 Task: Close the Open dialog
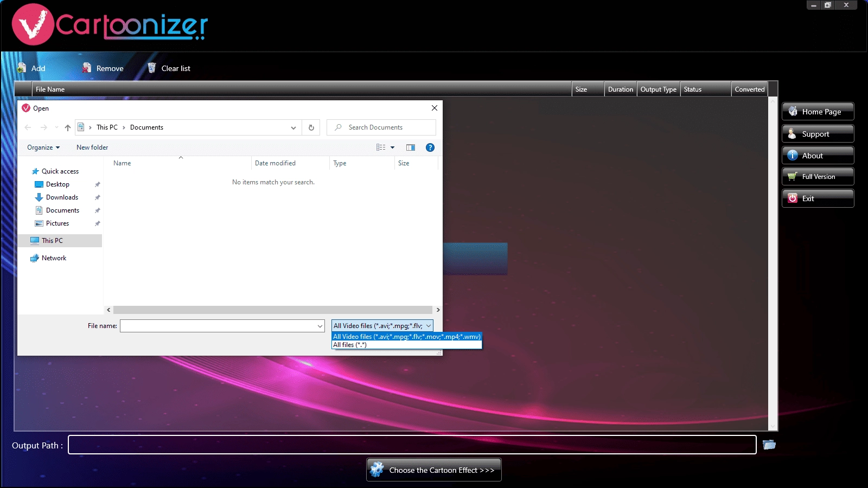click(435, 108)
